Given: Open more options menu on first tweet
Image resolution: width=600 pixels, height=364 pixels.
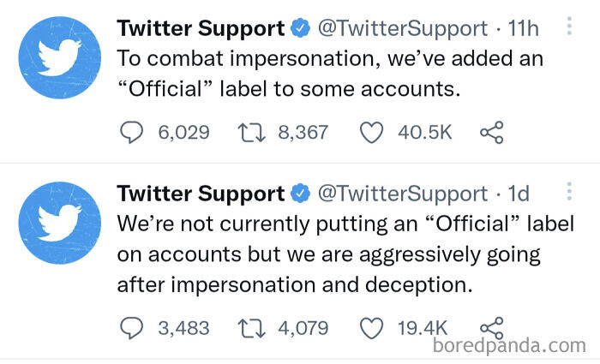Looking at the screenshot, I should [569, 28].
